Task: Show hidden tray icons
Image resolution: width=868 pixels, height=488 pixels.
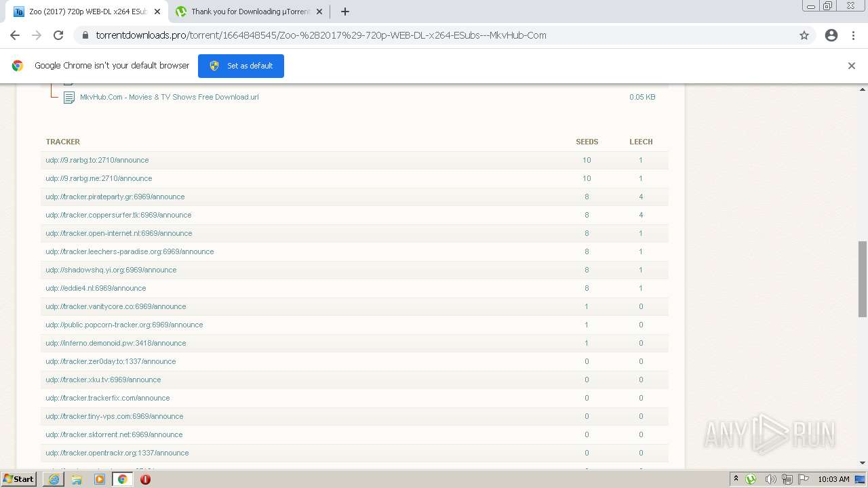Action: pos(736,479)
